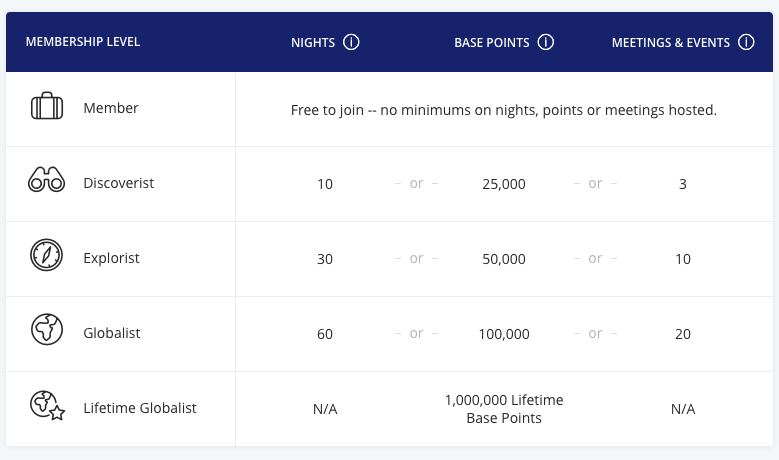Click the Member suitcase icon

point(47,106)
